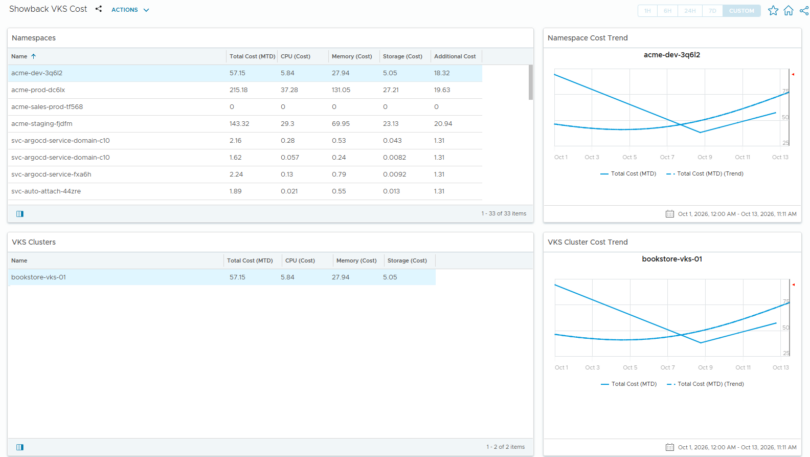Select the bookstore-vks-01 cluster row
This screenshot has height=457, width=810.
pos(222,277)
